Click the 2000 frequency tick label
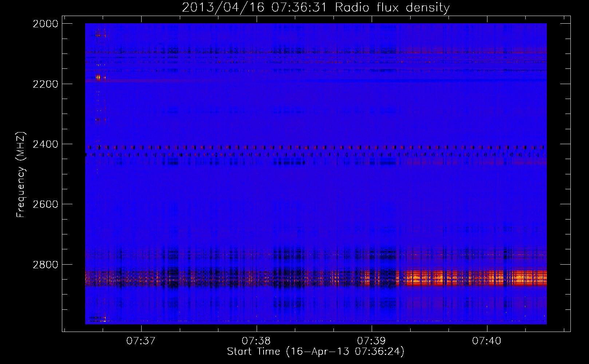This screenshot has height=364, width=589. pos(46,24)
